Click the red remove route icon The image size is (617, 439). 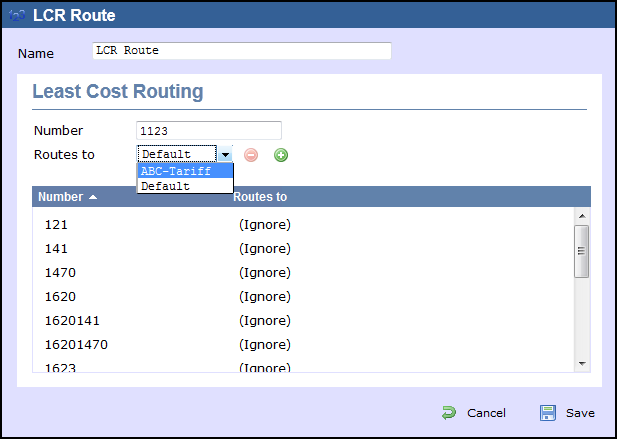pyautogui.click(x=251, y=155)
